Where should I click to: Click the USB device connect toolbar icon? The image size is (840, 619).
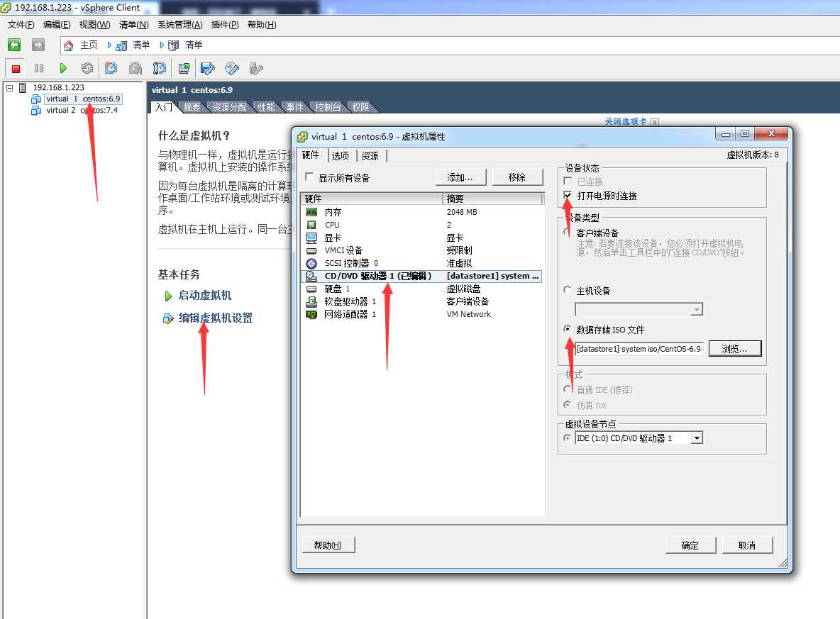click(x=256, y=69)
